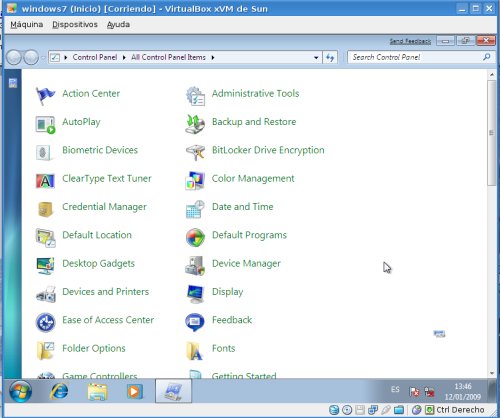Click the ES language indicator in tray

(x=395, y=389)
